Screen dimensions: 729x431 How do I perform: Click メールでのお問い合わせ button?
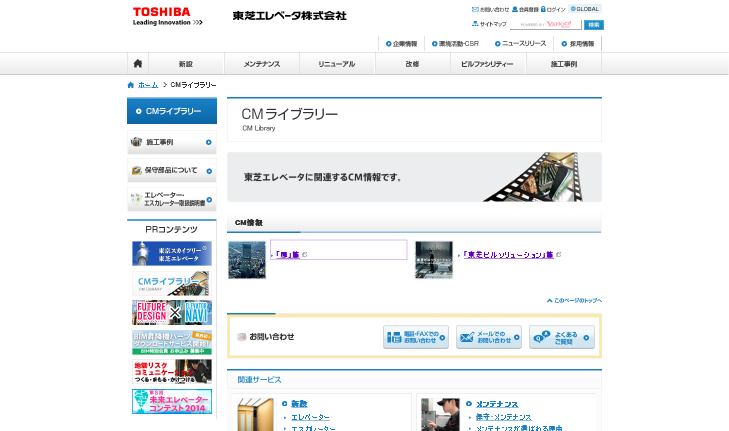click(489, 337)
